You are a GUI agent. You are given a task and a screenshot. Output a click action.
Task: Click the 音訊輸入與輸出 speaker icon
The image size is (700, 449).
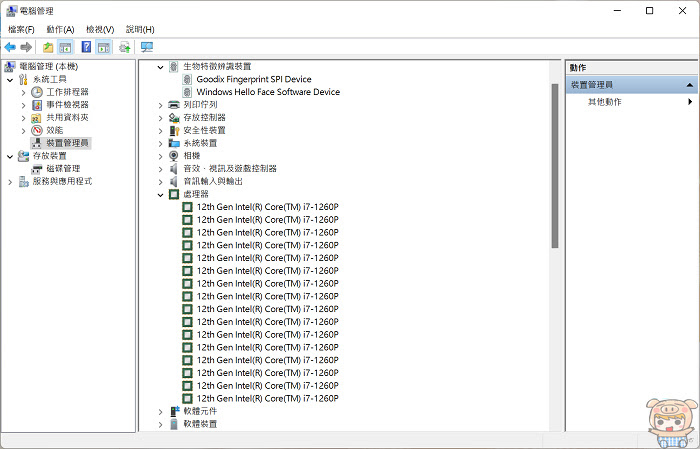pos(174,181)
